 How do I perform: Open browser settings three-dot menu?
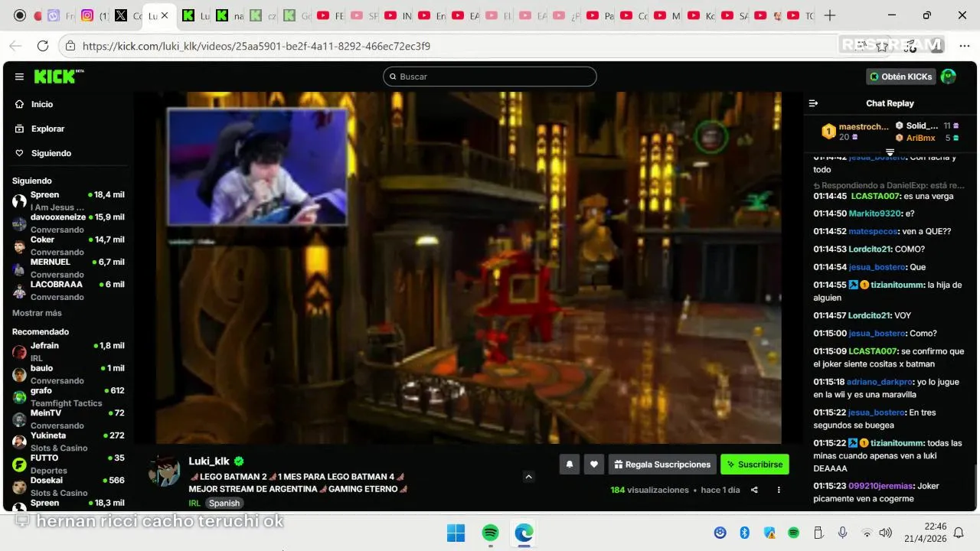(964, 46)
